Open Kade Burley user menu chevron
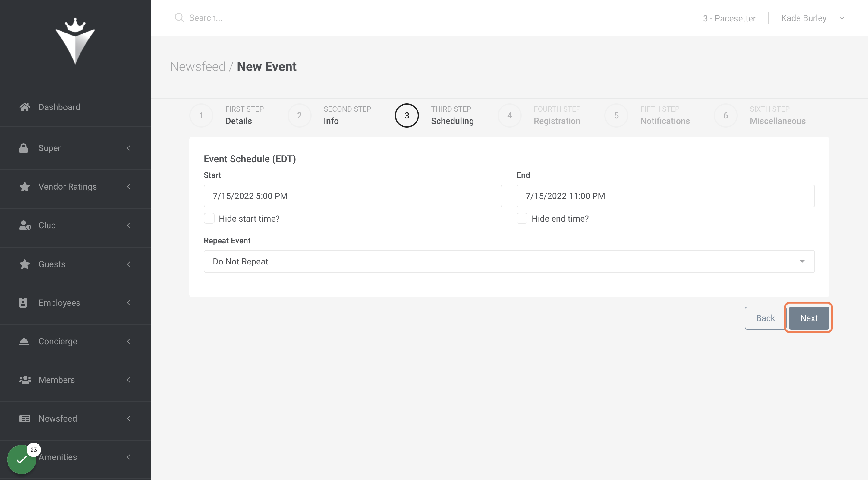This screenshot has width=868, height=480. [842, 18]
